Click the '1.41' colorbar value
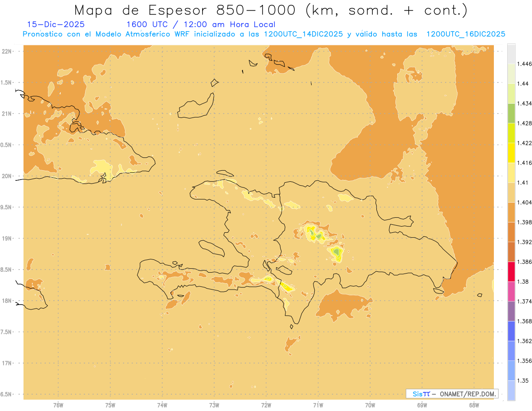The height and width of the screenshot is (411, 532). 523,183
